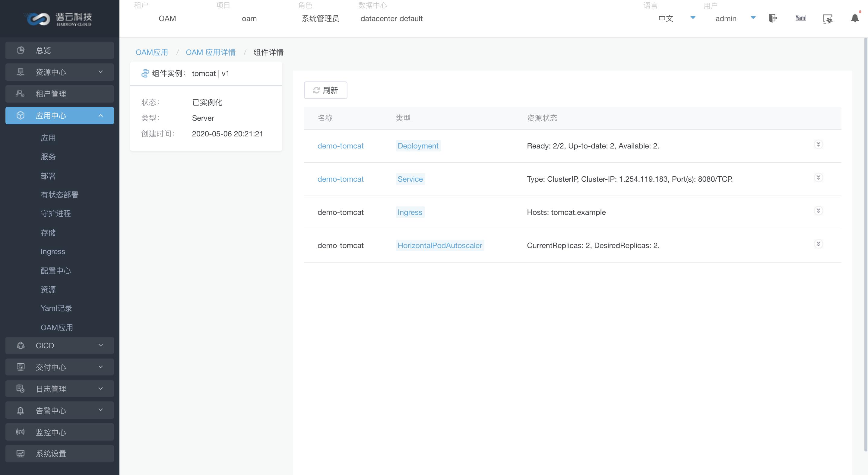Open demo-tomcat link in Service row
This screenshot has width=868, height=475.
(x=340, y=179)
